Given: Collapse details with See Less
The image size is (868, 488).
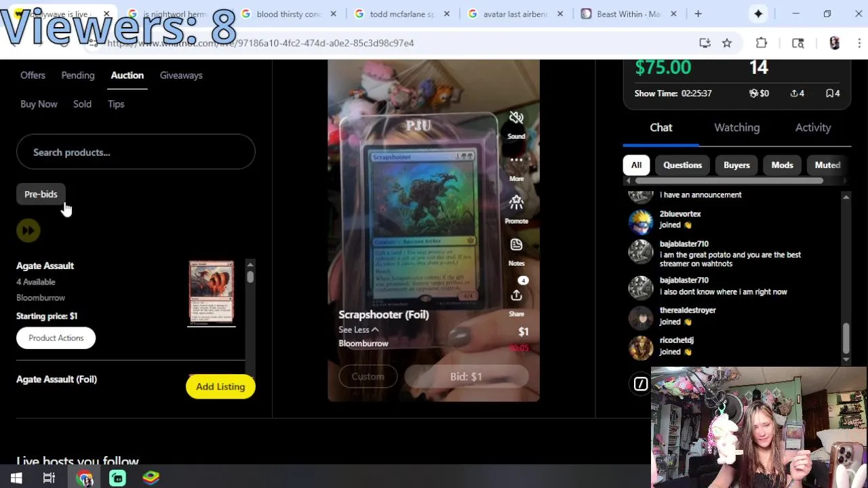Looking at the screenshot, I should tap(359, 329).
